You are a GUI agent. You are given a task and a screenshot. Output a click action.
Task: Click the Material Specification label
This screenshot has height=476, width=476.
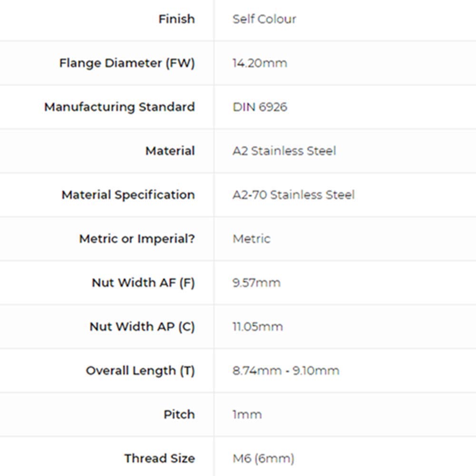coord(128,195)
